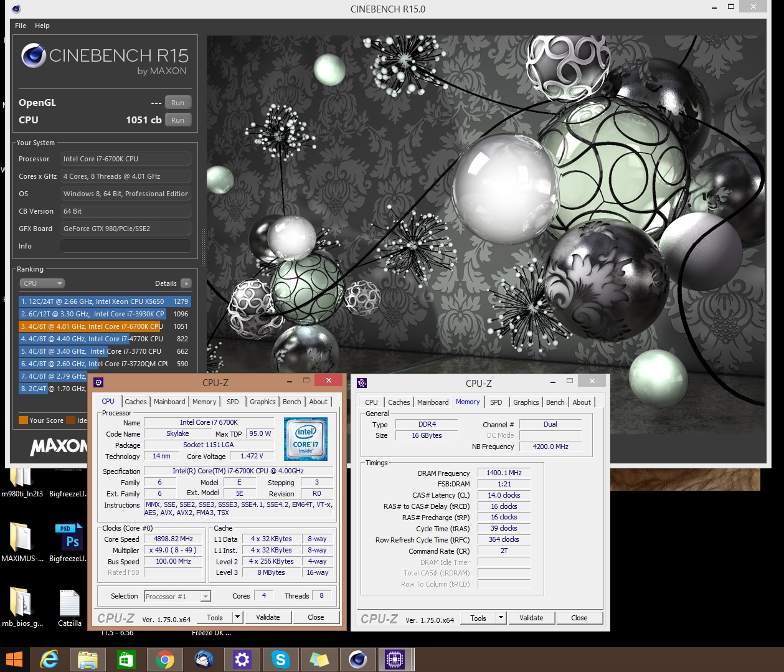
Task: Click the NB Frequency 4200.0 MHz value
Action: (551, 447)
